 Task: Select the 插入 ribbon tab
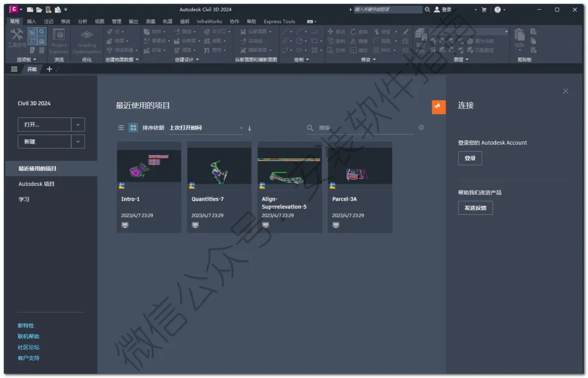pyautogui.click(x=32, y=21)
